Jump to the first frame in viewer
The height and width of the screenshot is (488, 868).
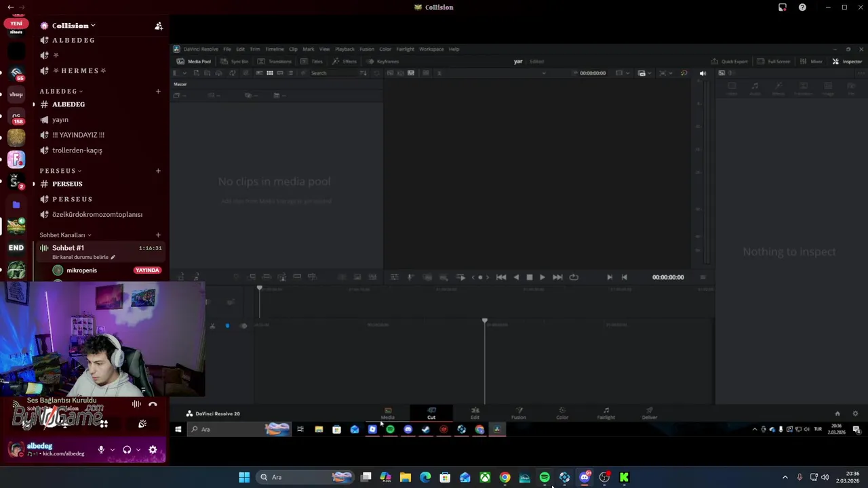point(501,277)
